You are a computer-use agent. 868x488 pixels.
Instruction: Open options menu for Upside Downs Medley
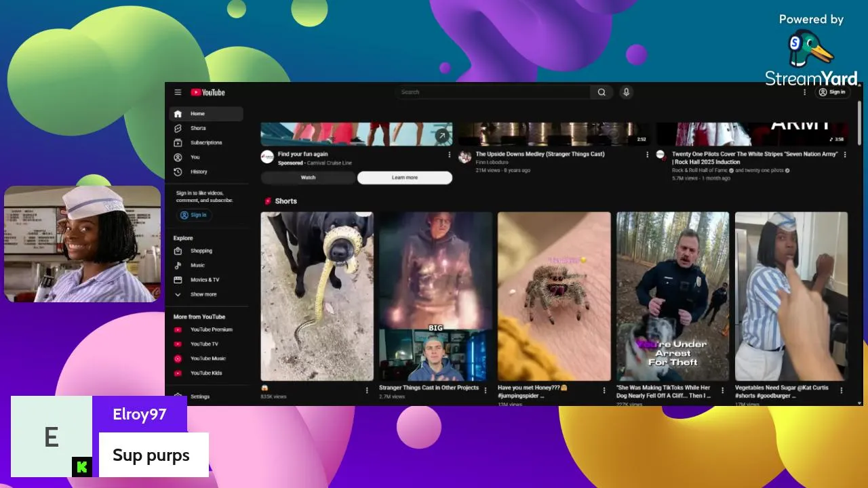coord(647,155)
